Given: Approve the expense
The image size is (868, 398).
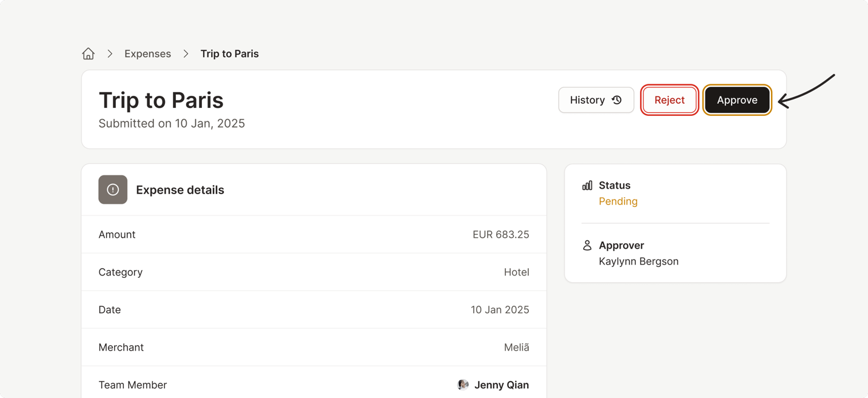Looking at the screenshot, I should coord(737,100).
